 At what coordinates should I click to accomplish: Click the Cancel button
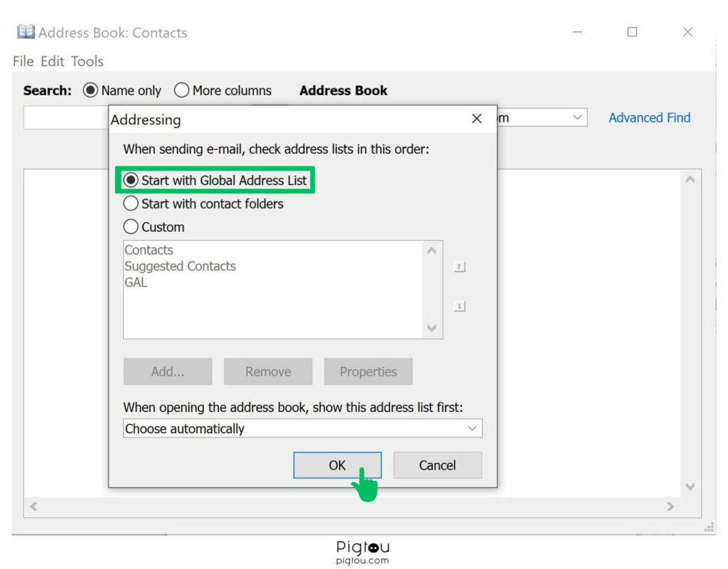pos(437,465)
